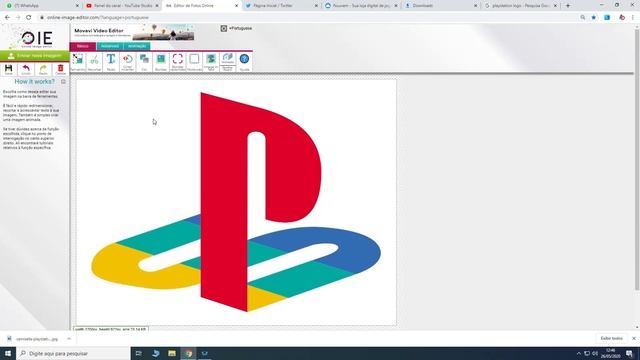The height and width of the screenshot is (360, 640).
Task: Close the Twitter browser tab
Action: (316, 6)
